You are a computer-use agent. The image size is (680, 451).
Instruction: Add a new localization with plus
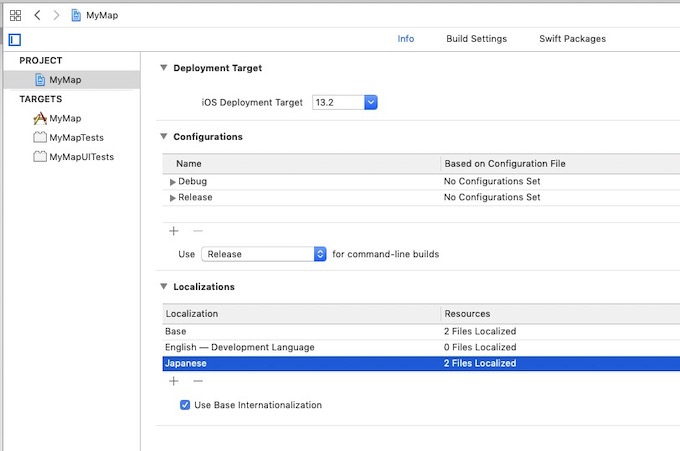click(x=173, y=381)
